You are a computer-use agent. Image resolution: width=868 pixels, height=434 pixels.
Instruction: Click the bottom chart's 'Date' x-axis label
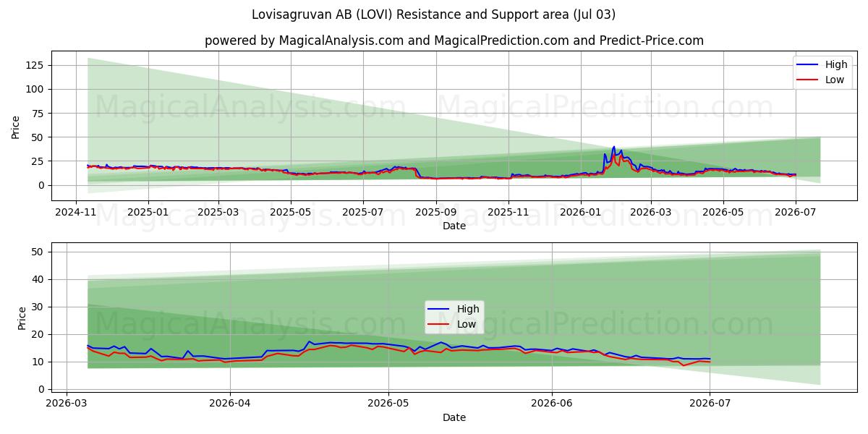(454, 417)
